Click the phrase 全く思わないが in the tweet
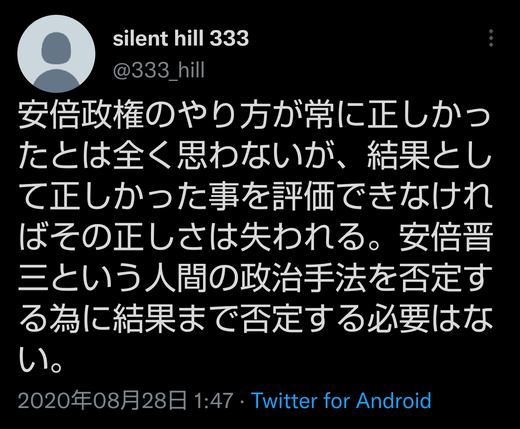This screenshot has width=520, height=429. tap(224, 156)
